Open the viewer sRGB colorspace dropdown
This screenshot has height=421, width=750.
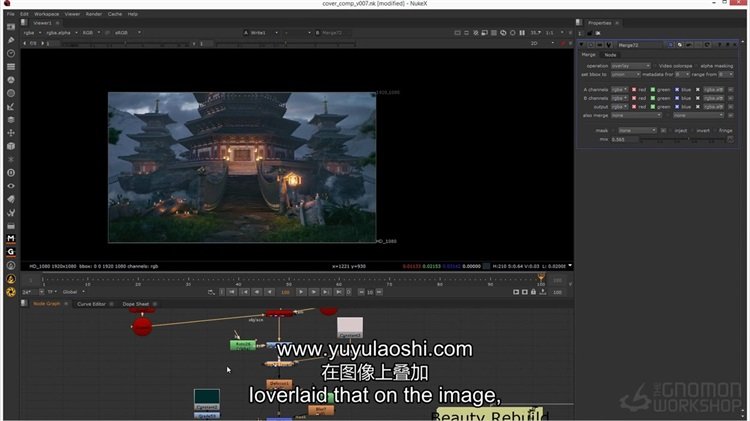click(127, 33)
